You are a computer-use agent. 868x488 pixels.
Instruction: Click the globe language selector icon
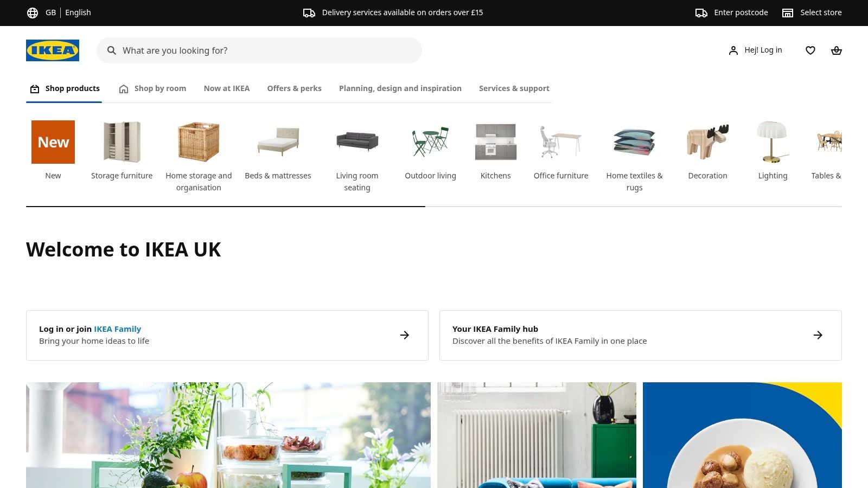coord(33,12)
